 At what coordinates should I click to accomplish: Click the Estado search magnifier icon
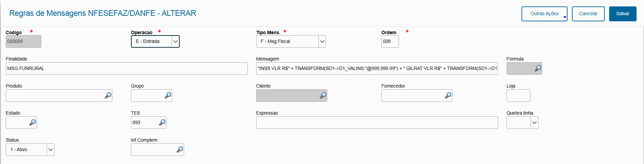coord(32,122)
